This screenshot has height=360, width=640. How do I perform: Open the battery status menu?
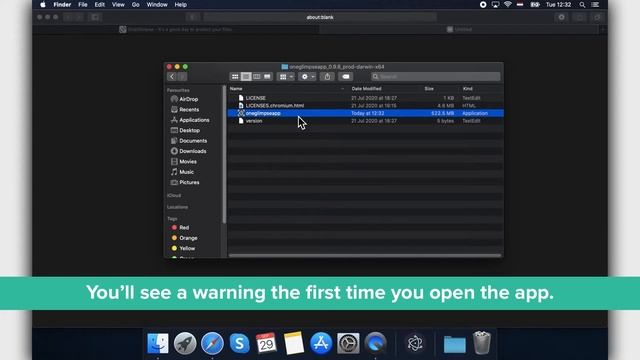pyautogui.click(x=535, y=5)
